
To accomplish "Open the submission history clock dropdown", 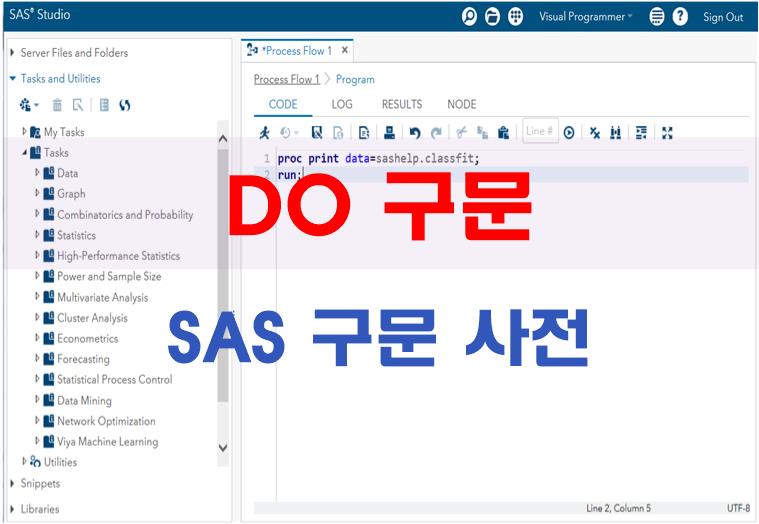I will pos(289,132).
